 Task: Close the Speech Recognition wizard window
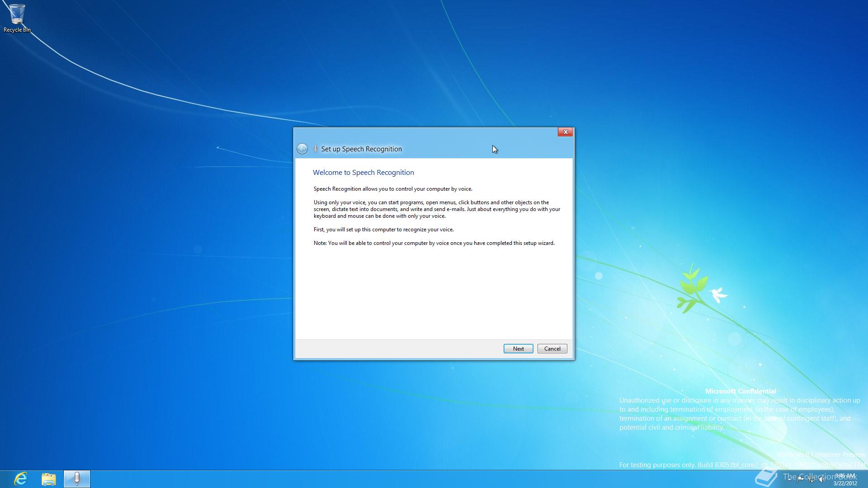tap(565, 132)
